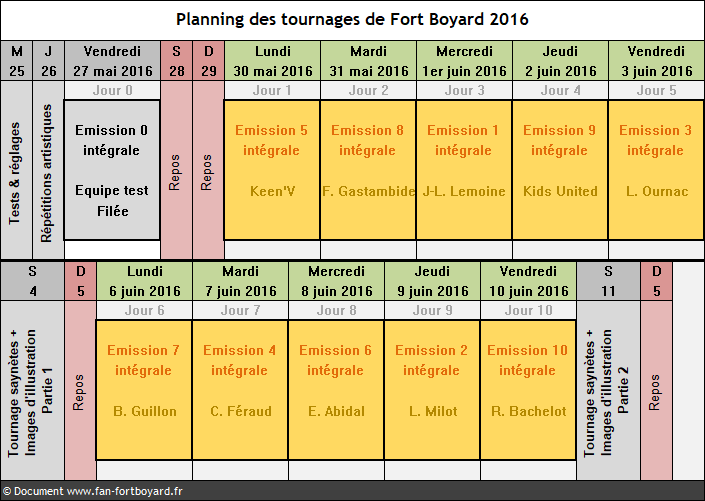Click 'Tournage saynètes Partie 1' vertical cell
Viewport: 705px width, 501px height.
(x=32, y=390)
